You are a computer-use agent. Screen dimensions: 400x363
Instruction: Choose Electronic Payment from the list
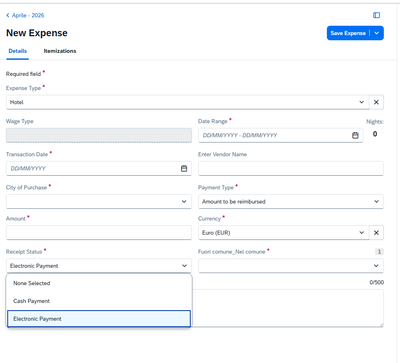(x=99, y=319)
